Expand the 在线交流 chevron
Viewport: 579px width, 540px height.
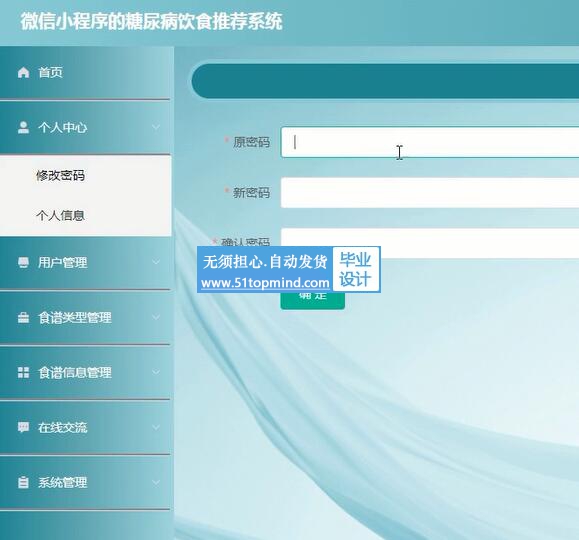point(156,427)
